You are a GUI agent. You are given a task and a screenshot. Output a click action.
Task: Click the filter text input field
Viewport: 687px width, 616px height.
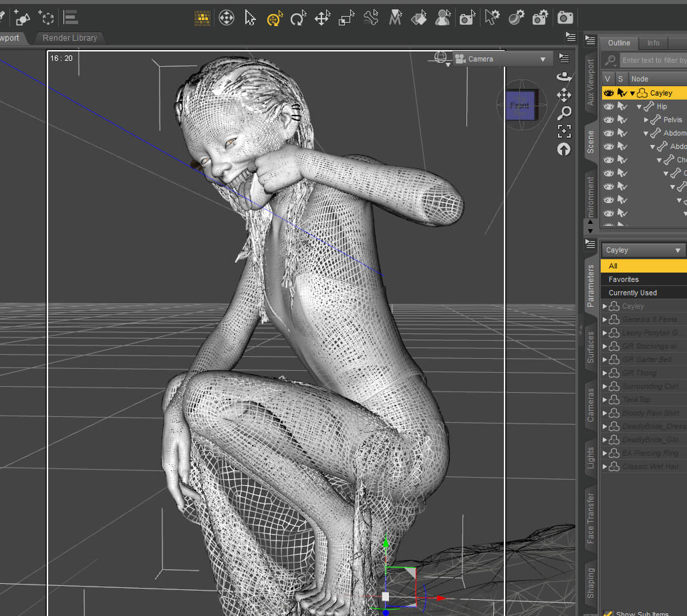click(x=654, y=60)
